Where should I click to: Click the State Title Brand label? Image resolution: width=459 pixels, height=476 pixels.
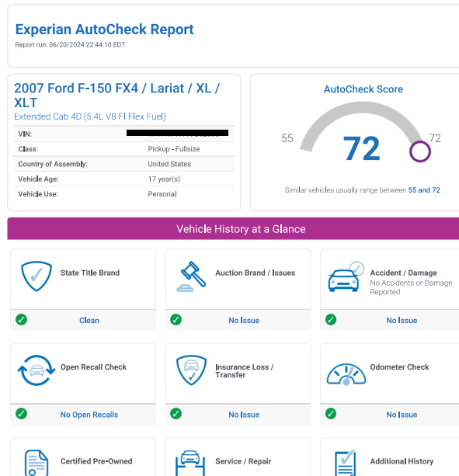90,273
